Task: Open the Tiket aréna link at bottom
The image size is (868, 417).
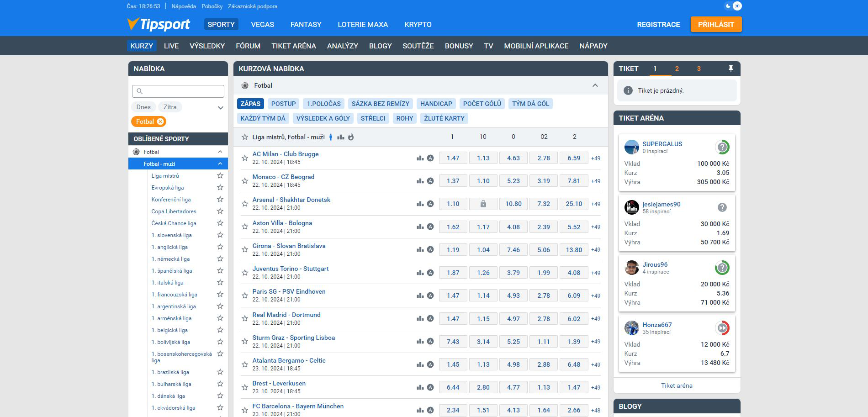Action: point(677,385)
